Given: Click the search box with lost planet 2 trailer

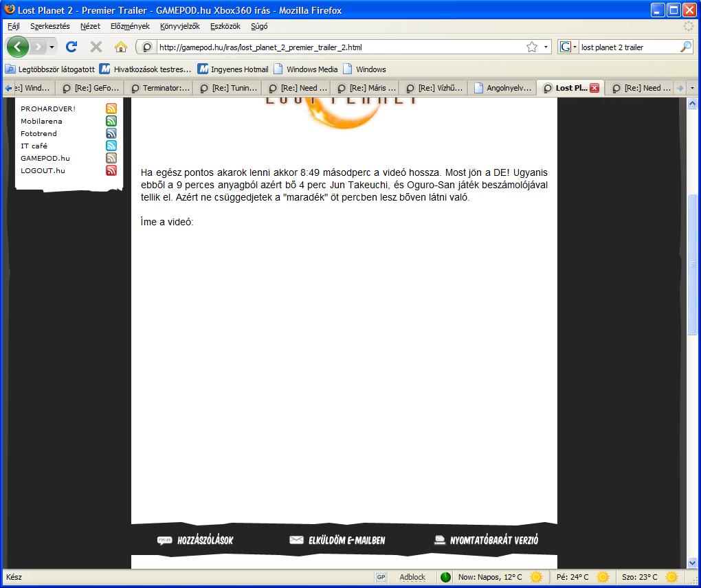Looking at the screenshot, I should (x=630, y=47).
